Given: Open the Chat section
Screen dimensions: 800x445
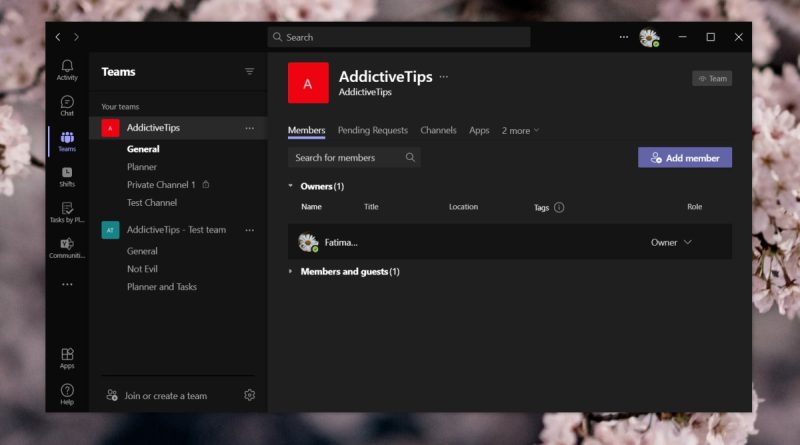Looking at the screenshot, I should point(67,106).
